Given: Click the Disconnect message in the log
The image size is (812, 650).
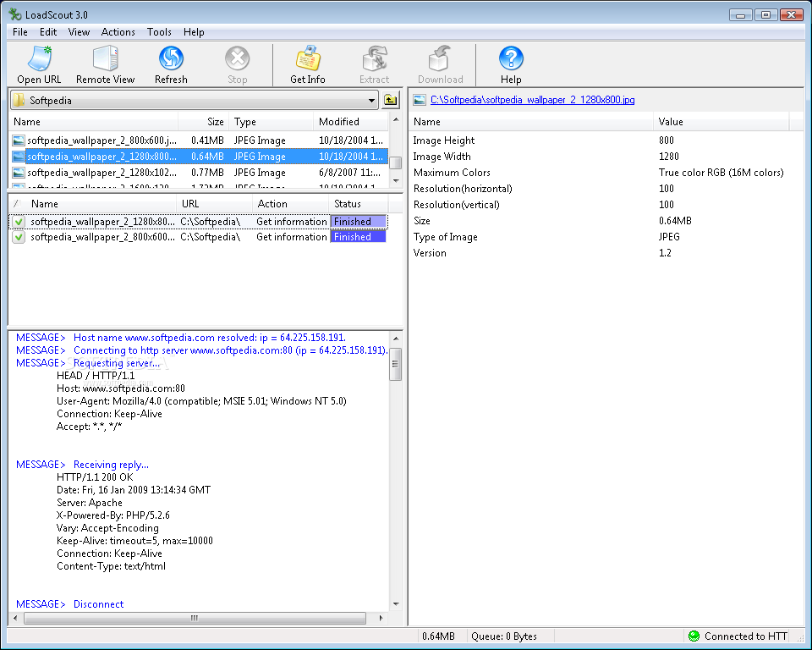Looking at the screenshot, I should point(98,603).
